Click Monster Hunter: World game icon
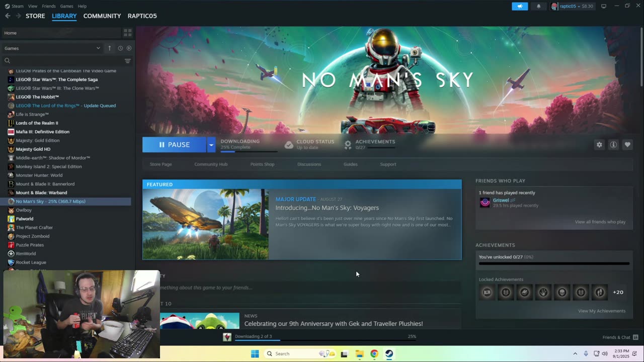644x362 pixels. click(x=11, y=175)
